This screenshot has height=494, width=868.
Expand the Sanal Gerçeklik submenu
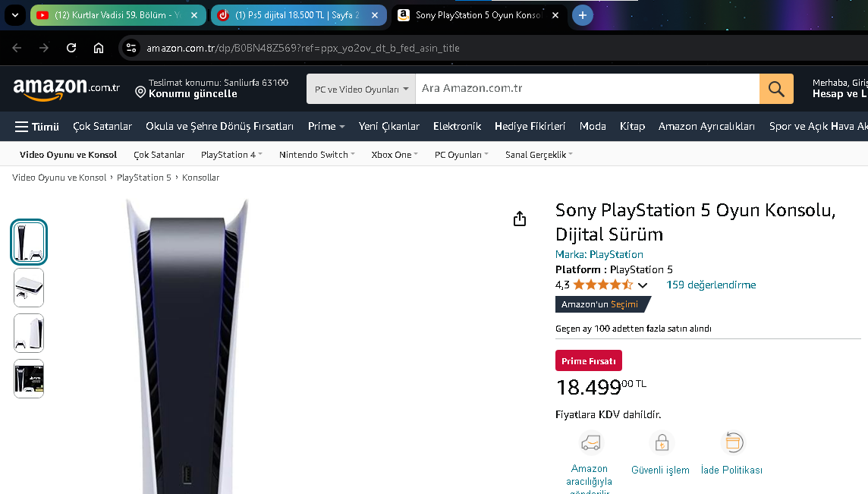click(x=539, y=155)
